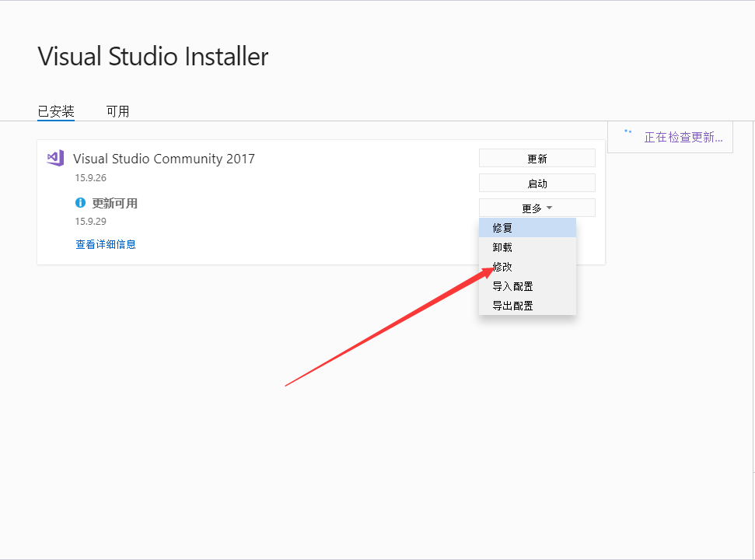Click the installed version number 15.9.26
Screen dimensions: 755x560
[90, 177]
